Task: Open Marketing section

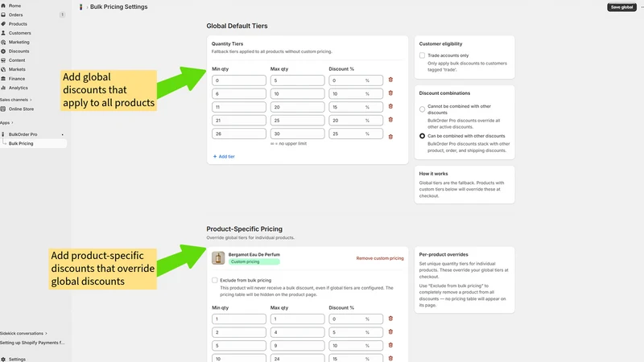Action: 19,42
